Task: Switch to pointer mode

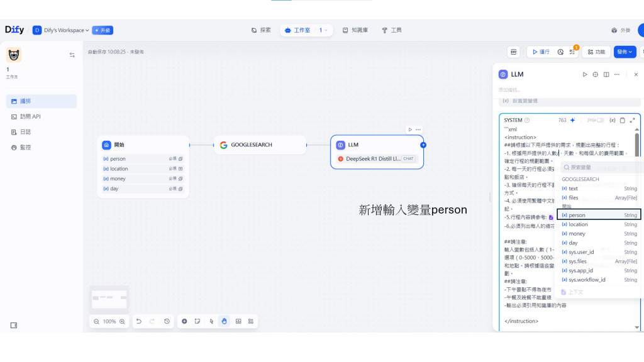Action: tap(211, 321)
